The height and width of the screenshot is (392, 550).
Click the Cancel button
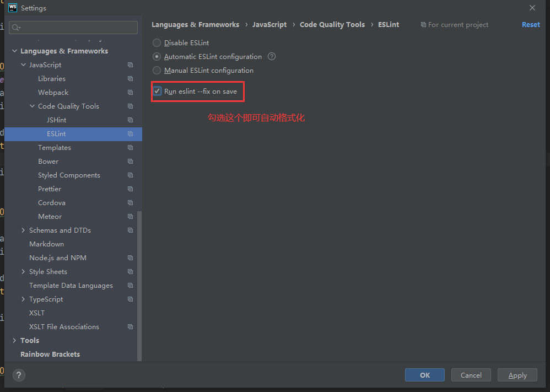(x=471, y=375)
